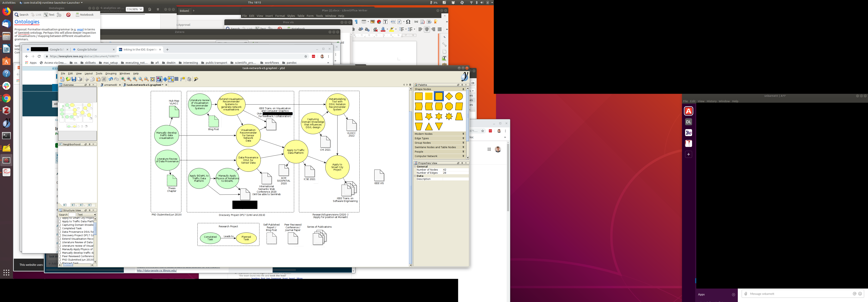Toggle the orthogonal edges mode button
Viewport: 868px width, 302px height.
point(183,79)
